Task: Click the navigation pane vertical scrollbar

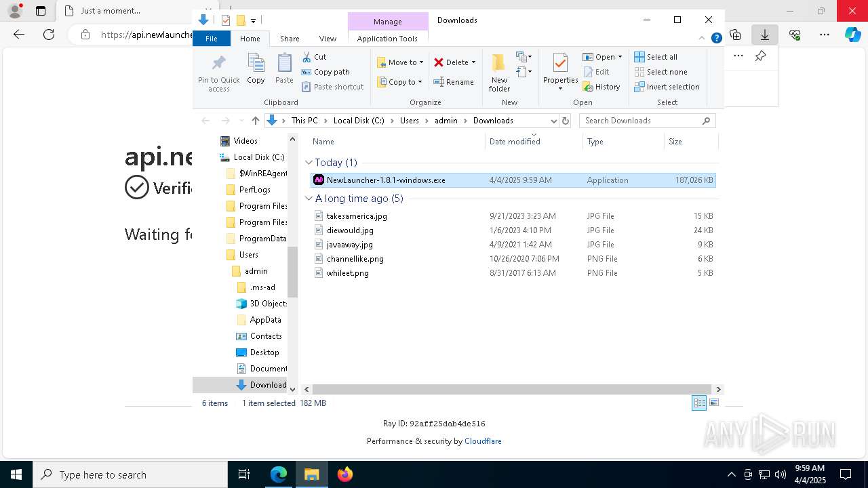Action: (293, 272)
